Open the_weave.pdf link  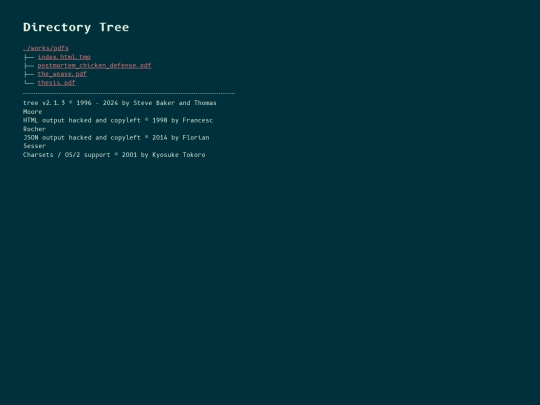[62, 74]
